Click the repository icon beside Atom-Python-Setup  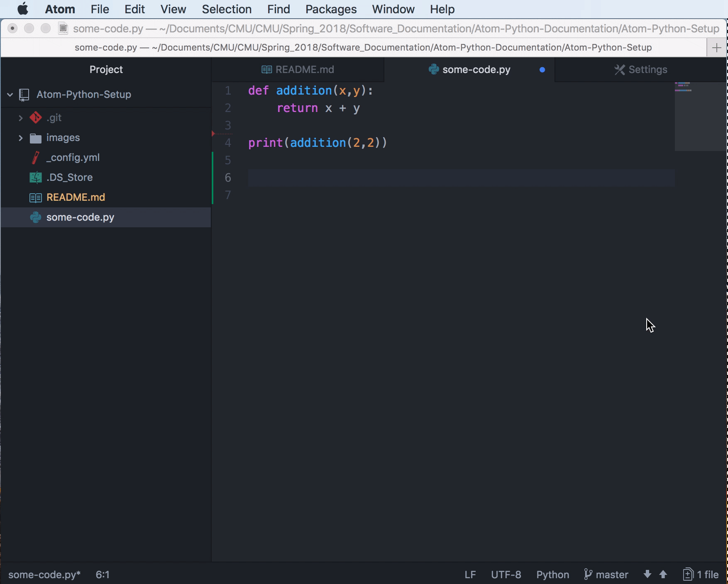pyautogui.click(x=24, y=95)
